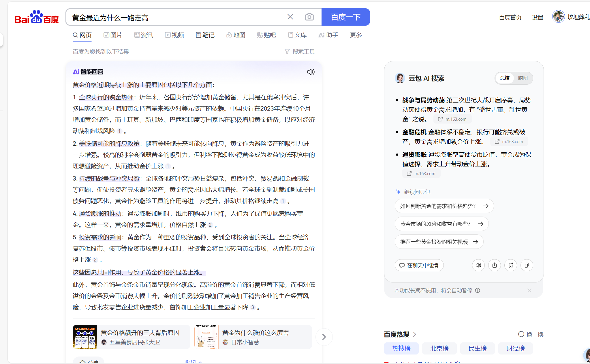
Task: Dismiss the auto-pause notice
Action: click(529, 290)
